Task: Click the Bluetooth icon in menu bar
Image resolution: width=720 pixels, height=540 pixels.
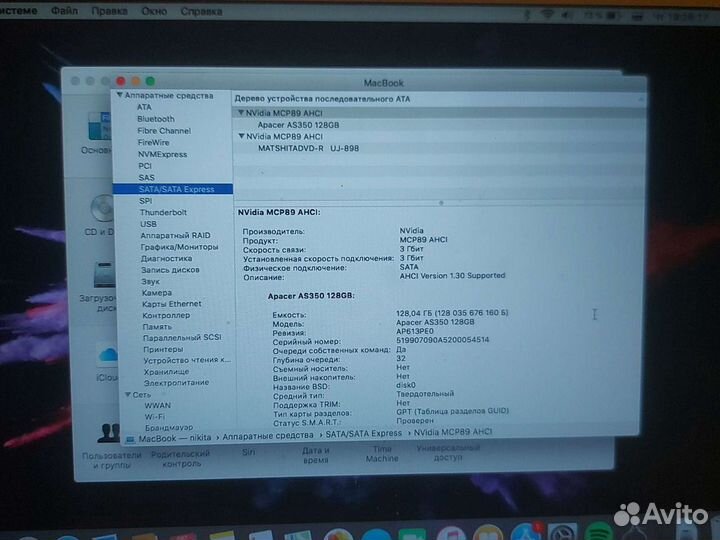Action: point(527,15)
